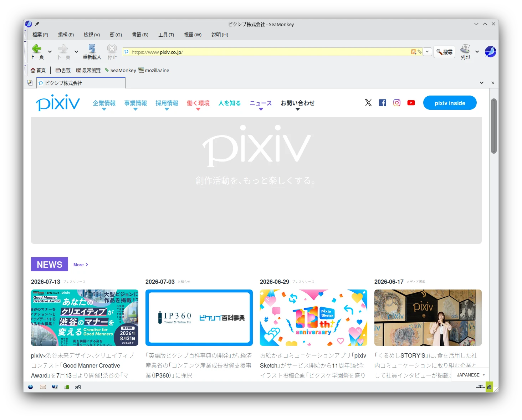Screen dimensions: 522x420
Task: Open the mozillaZine bookmark
Action: (x=154, y=70)
